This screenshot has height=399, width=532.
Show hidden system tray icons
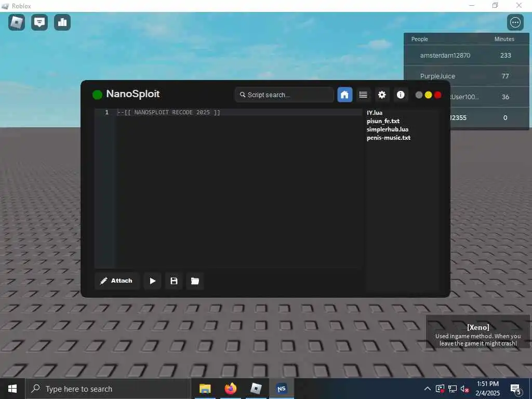click(428, 389)
